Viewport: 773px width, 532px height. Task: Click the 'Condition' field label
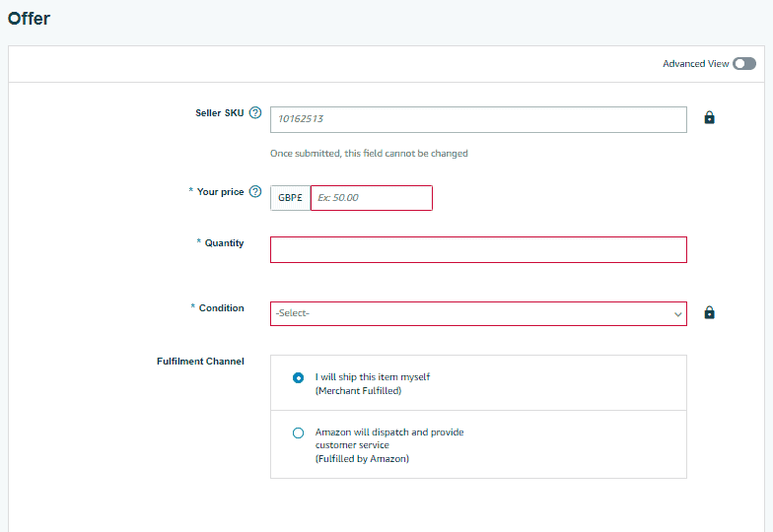tap(221, 307)
